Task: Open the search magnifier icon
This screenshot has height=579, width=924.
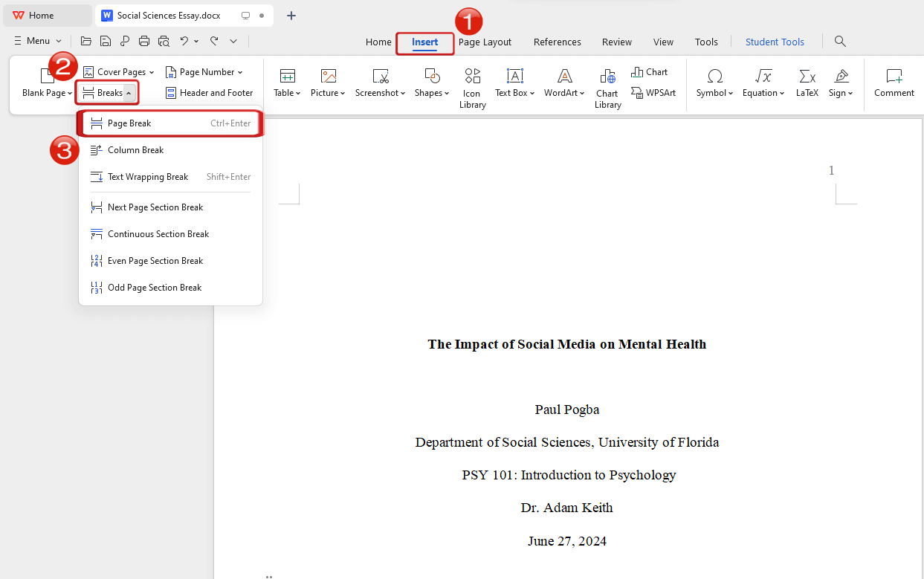Action: click(840, 42)
